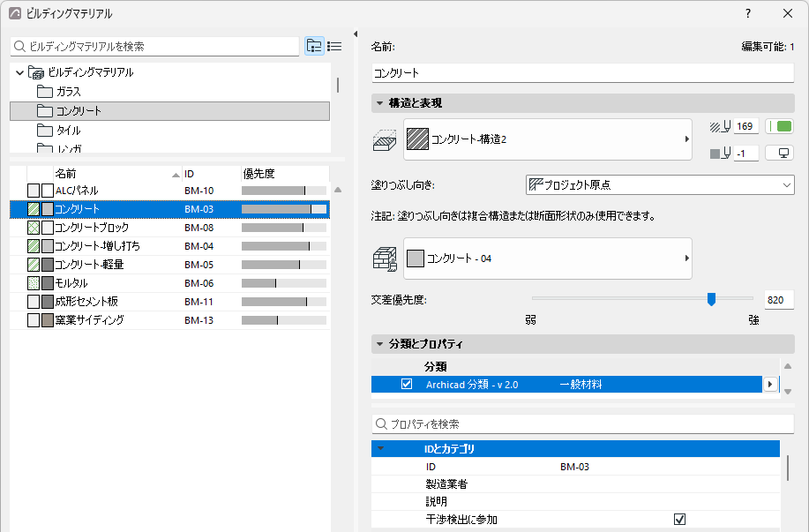The width and height of the screenshot is (809, 532).
Task: Switch to flat list view icon
Action: (334, 47)
